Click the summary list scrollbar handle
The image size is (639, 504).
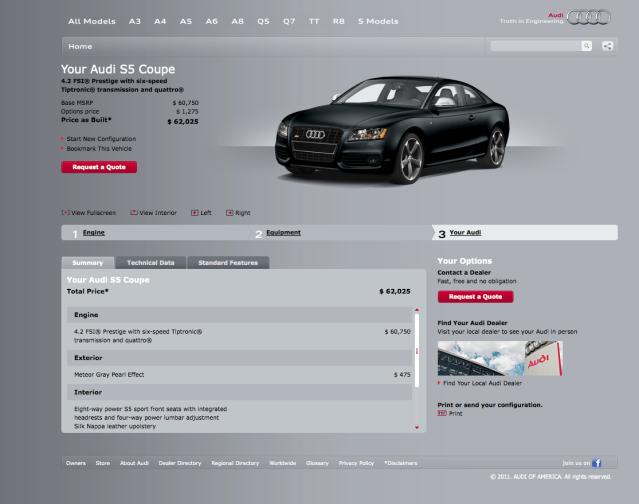417,350
